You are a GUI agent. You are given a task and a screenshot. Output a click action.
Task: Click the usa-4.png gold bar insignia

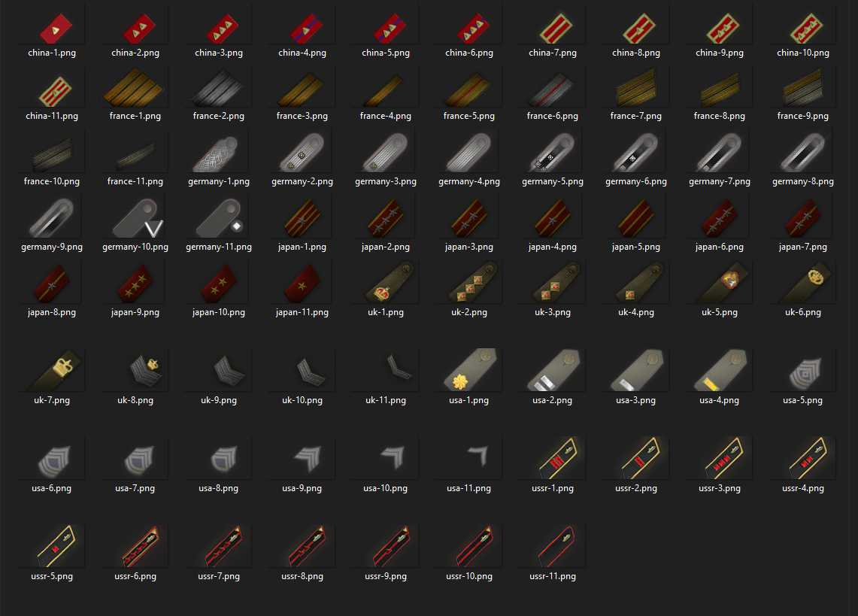click(721, 370)
